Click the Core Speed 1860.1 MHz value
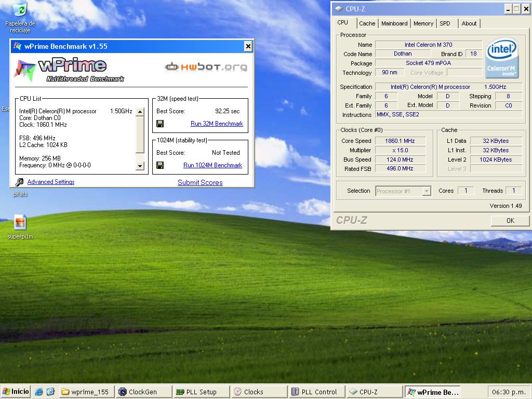532x399 pixels. coord(400,141)
